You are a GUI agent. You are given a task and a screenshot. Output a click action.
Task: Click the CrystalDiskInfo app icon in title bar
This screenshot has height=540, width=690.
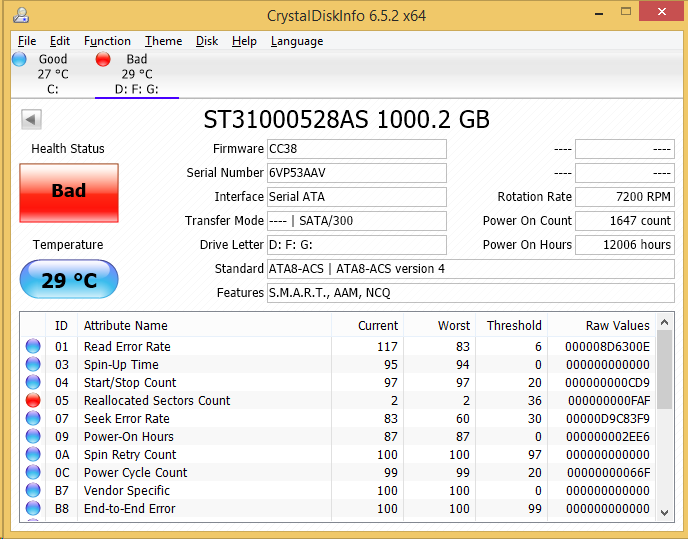pyautogui.click(x=21, y=15)
